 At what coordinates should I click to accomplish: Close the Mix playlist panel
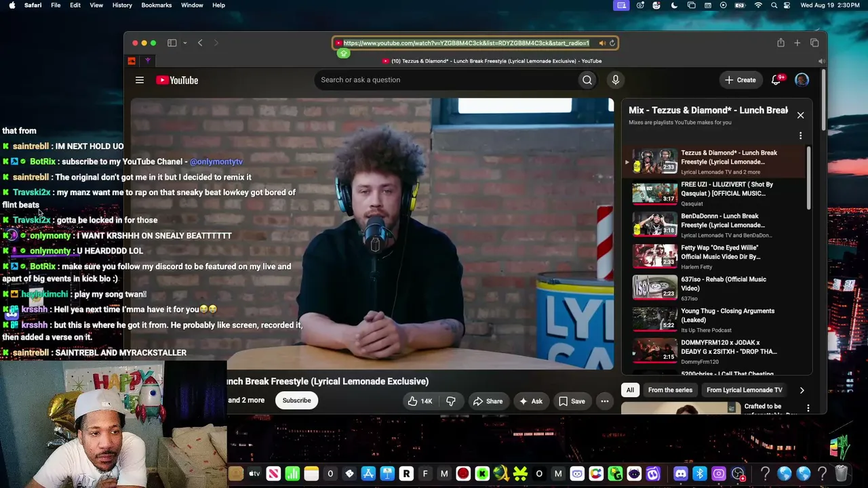pyautogui.click(x=800, y=115)
